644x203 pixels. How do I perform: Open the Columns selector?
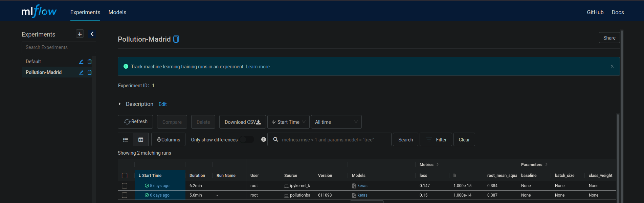(169, 139)
